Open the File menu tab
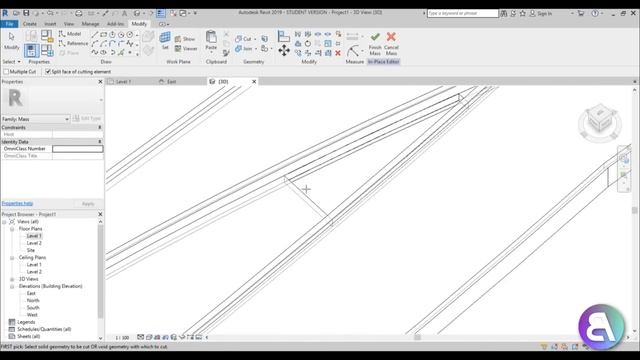 (9, 24)
